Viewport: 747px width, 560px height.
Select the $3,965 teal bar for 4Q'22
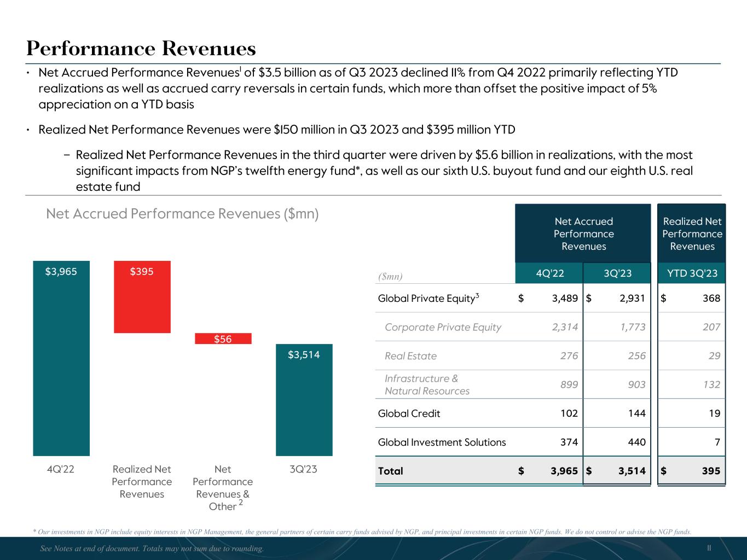coord(61,361)
